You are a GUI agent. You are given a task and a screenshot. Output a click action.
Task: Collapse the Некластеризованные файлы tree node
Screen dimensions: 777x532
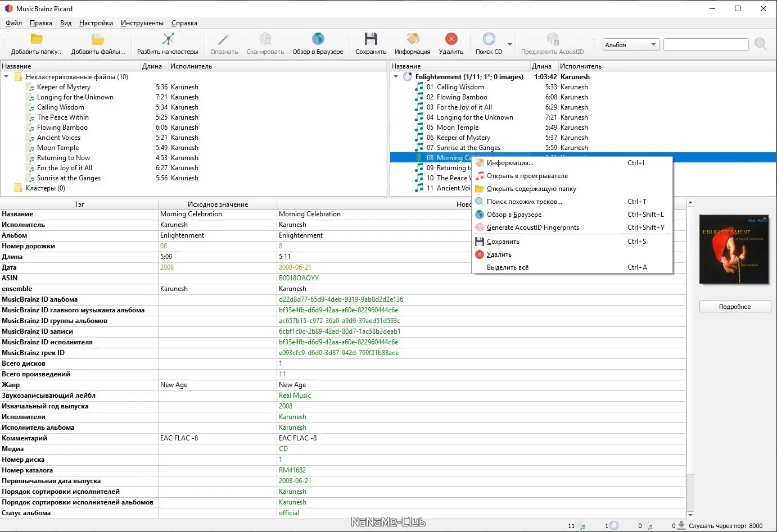tap(6, 76)
